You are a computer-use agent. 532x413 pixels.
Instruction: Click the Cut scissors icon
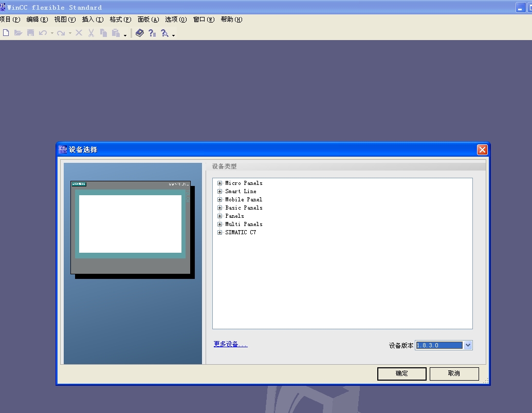point(91,33)
